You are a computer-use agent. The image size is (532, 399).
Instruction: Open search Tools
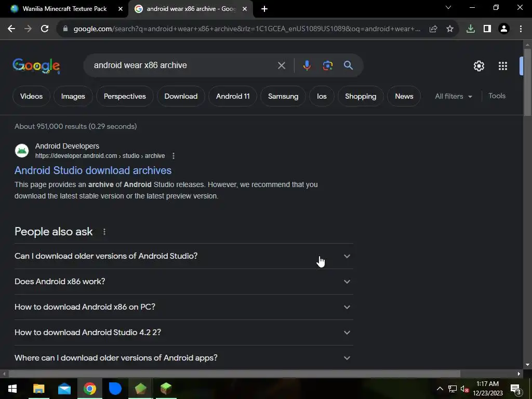pyautogui.click(x=497, y=96)
